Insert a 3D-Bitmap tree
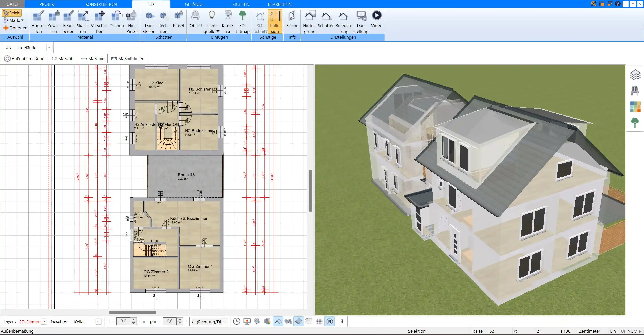Screen dimensions: 644x335 243,22
